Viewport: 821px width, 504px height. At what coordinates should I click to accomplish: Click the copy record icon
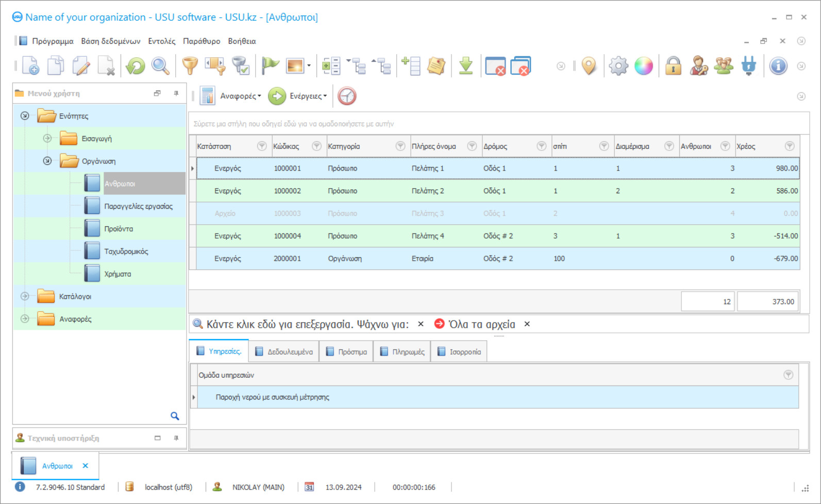pos(56,66)
